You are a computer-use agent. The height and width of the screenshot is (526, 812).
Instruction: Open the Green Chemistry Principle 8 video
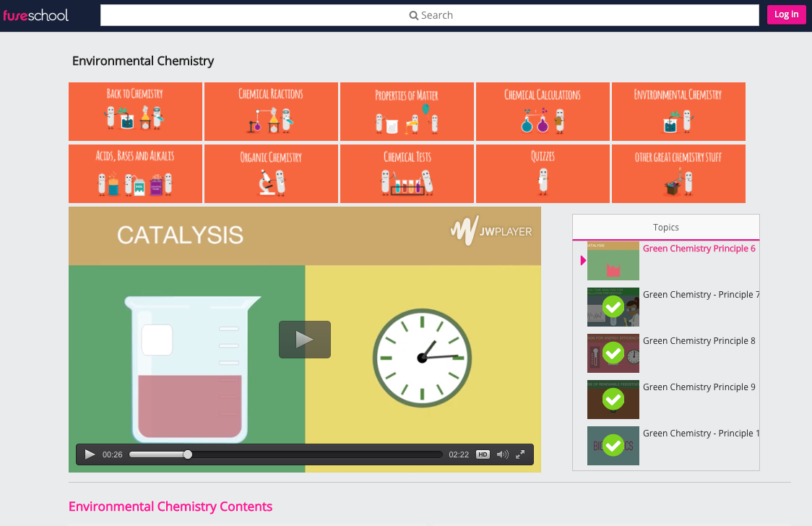click(x=698, y=340)
